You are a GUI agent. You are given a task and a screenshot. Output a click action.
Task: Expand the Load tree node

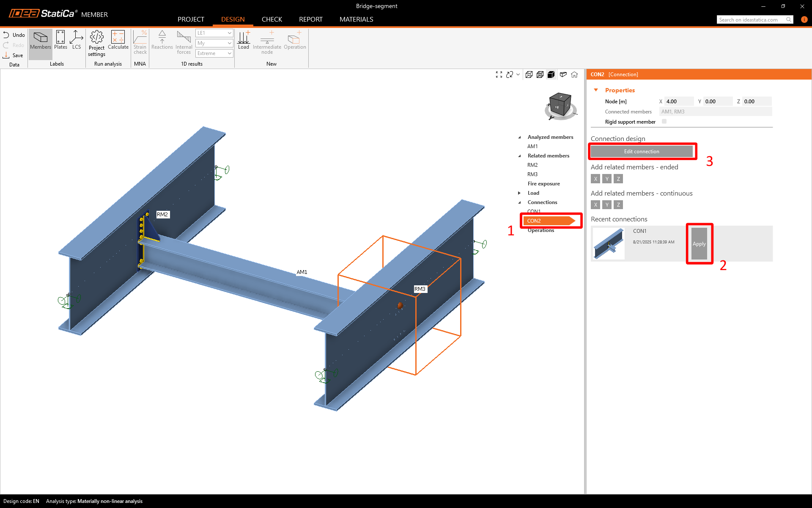tap(519, 193)
